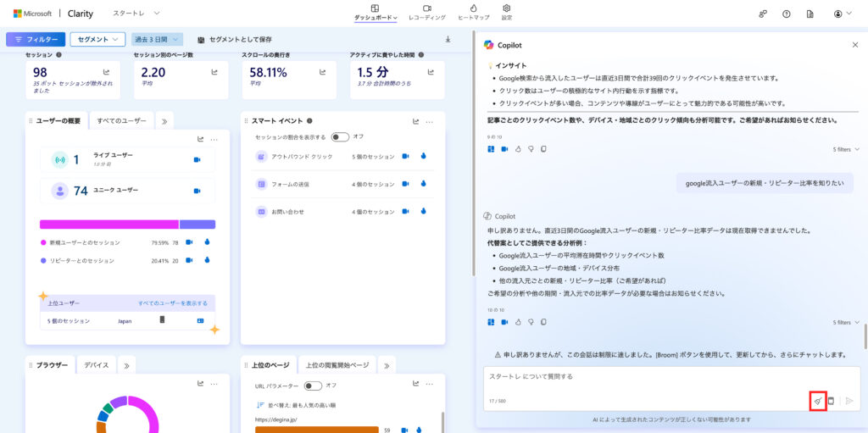The image size is (868, 433).
Task: Open the セグメント dropdown
Action: coord(97,39)
